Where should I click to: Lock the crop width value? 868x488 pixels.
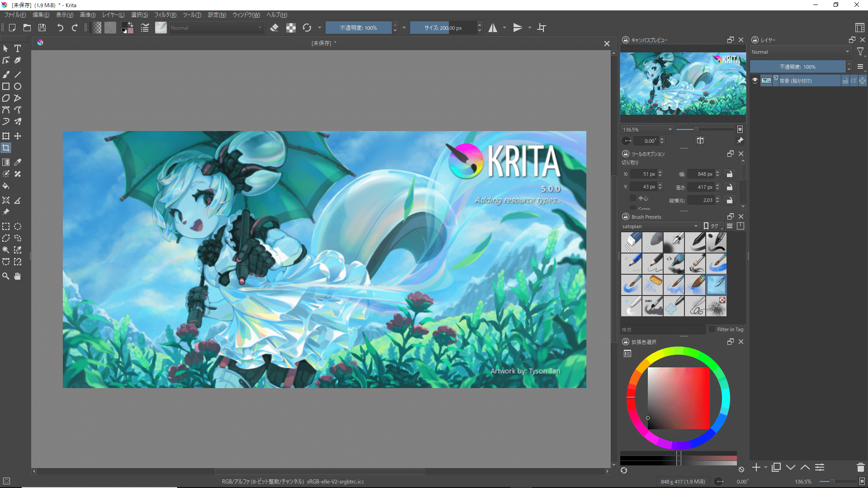click(x=729, y=174)
